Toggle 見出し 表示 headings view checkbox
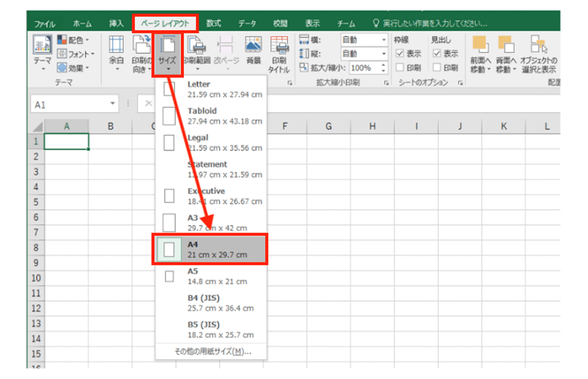Image resolution: width=588 pixels, height=379 pixels. [x=437, y=54]
